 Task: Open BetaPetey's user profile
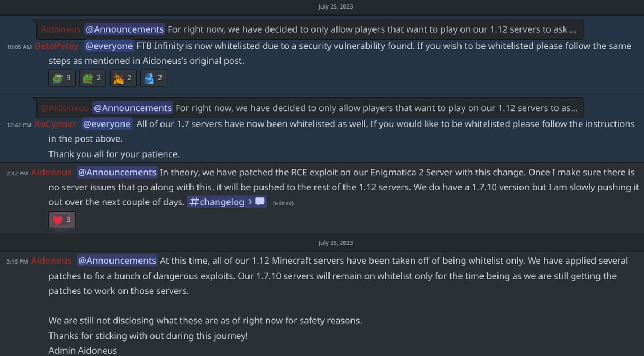(56, 47)
